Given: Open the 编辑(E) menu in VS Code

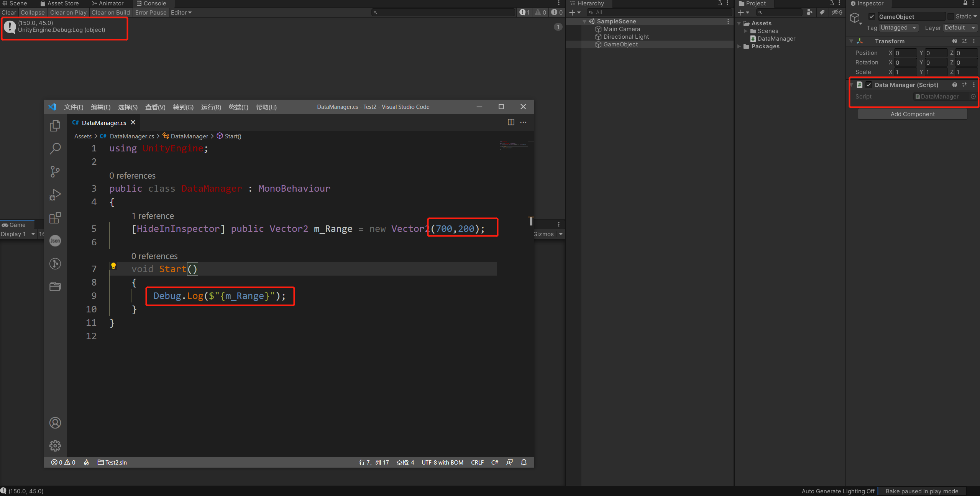Looking at the screenshot, I should pyautogui.click(x=101, y=107).
